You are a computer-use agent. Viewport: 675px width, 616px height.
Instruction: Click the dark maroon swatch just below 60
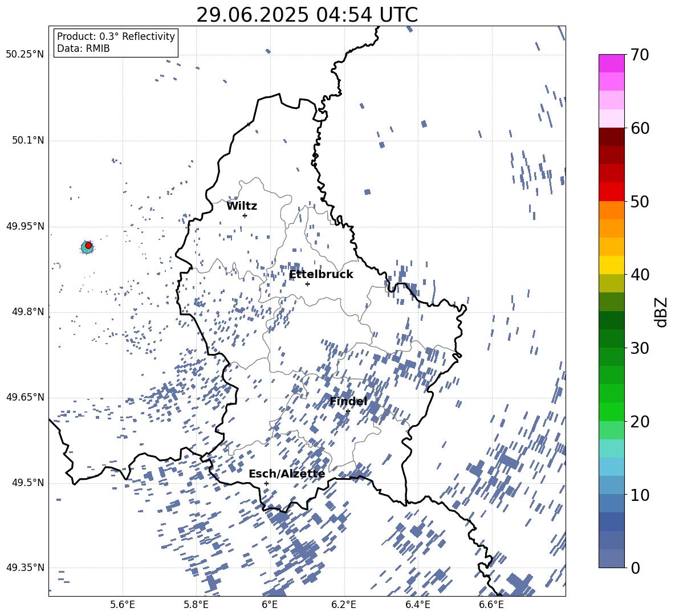[x=612, y=137]
